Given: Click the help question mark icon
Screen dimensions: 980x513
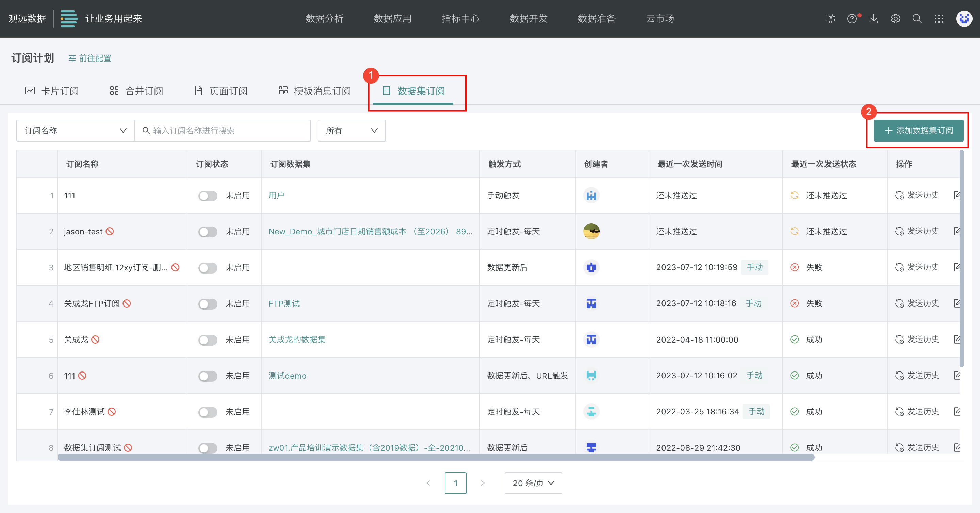Looking at the screenshot, I should pos(852,19).
